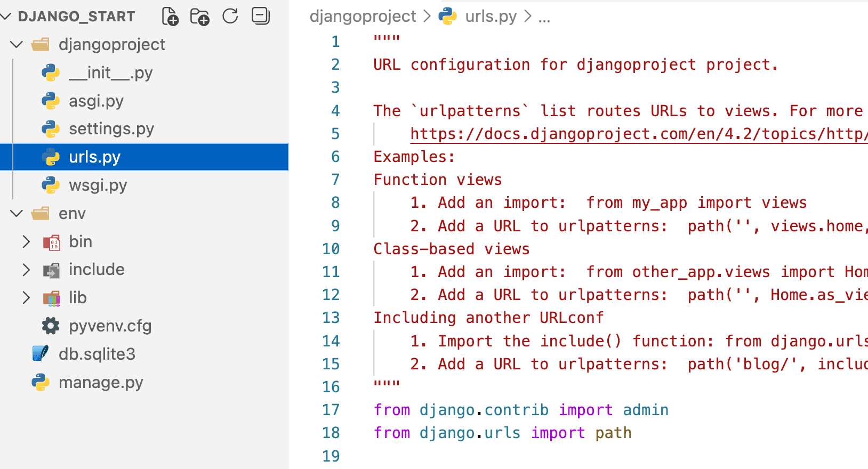
Task: Click line number 17 in the gutter
Action: [331, 410]
